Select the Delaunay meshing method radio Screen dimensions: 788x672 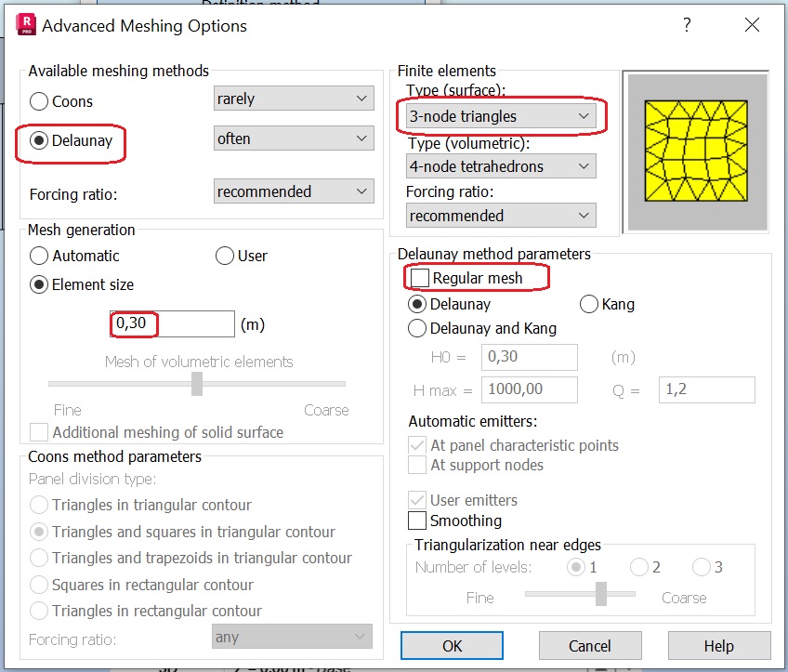pyautogui.click(x=39, y=140)
